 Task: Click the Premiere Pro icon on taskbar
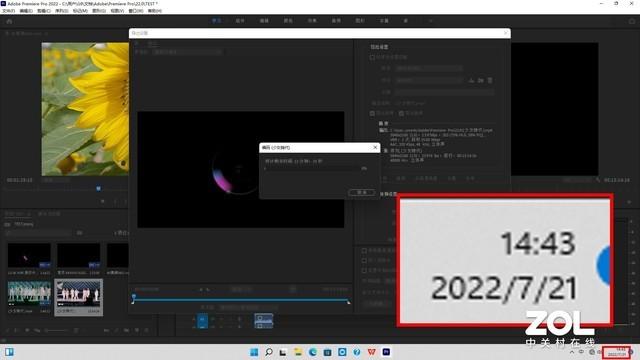click(386, 352)
